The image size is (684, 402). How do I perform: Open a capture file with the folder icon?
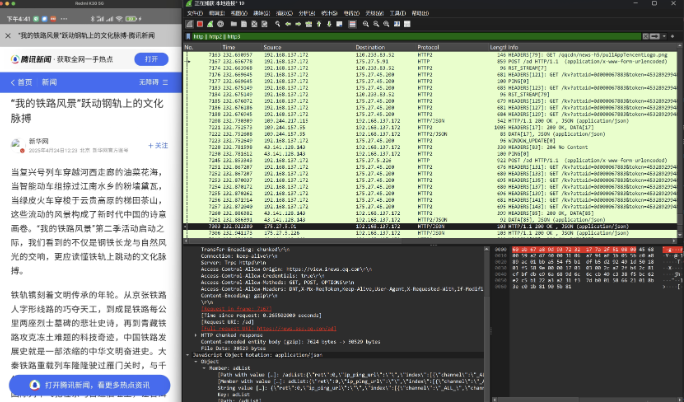pos(234,24)
